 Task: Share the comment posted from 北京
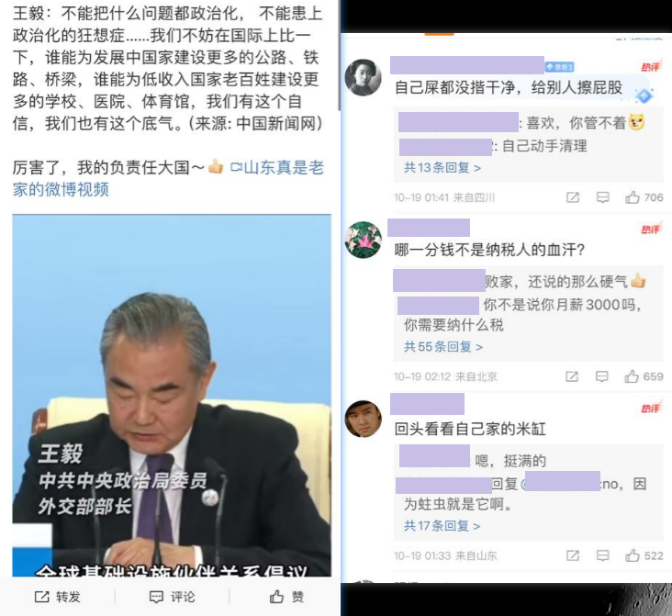(572, 376)
